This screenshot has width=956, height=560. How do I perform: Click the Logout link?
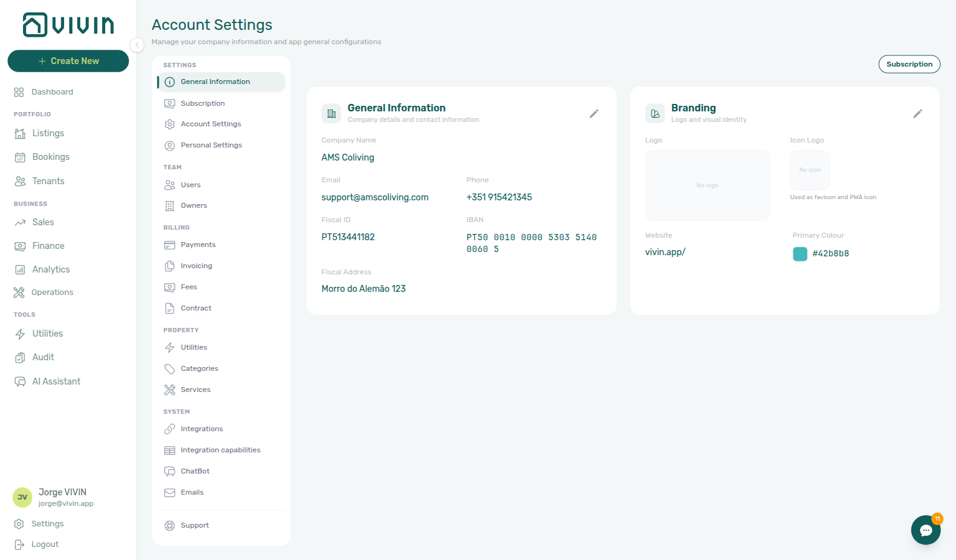(x=45, y=544)
